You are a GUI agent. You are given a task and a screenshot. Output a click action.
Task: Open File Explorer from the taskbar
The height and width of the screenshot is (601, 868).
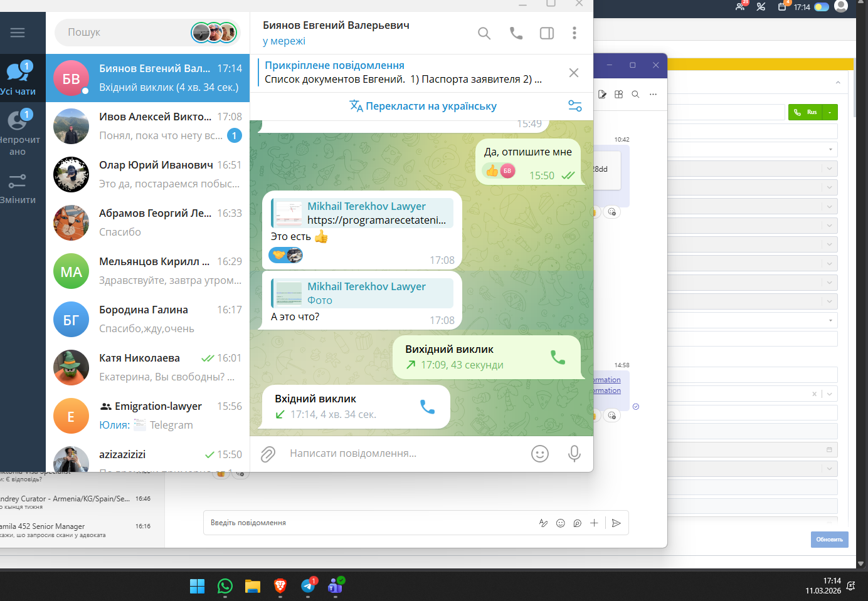coord(252,586)
